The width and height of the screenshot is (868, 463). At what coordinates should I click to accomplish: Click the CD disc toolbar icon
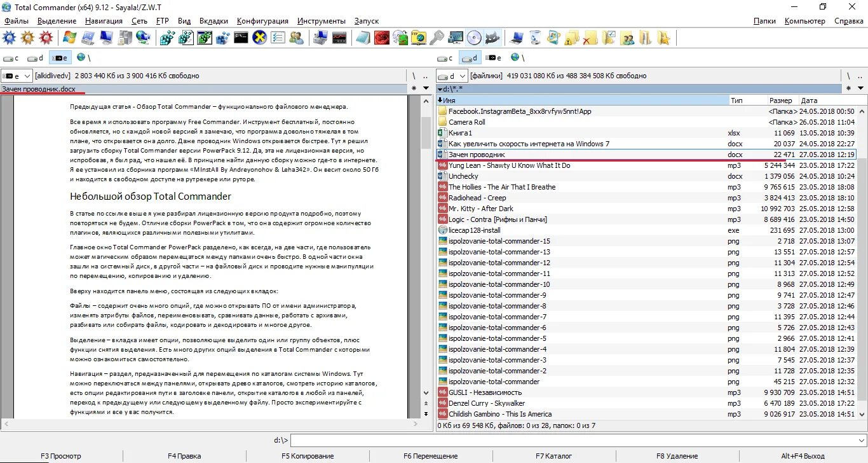[474, 38]
